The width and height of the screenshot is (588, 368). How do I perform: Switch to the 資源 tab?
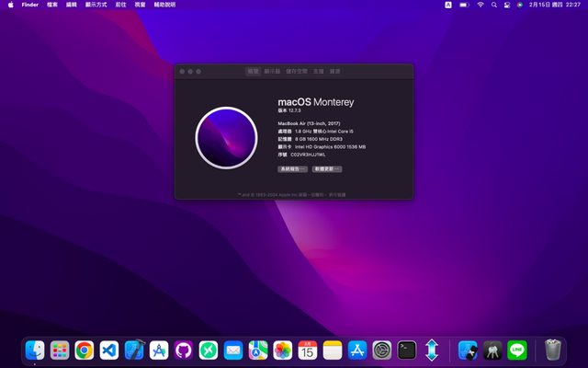point(334,71)
